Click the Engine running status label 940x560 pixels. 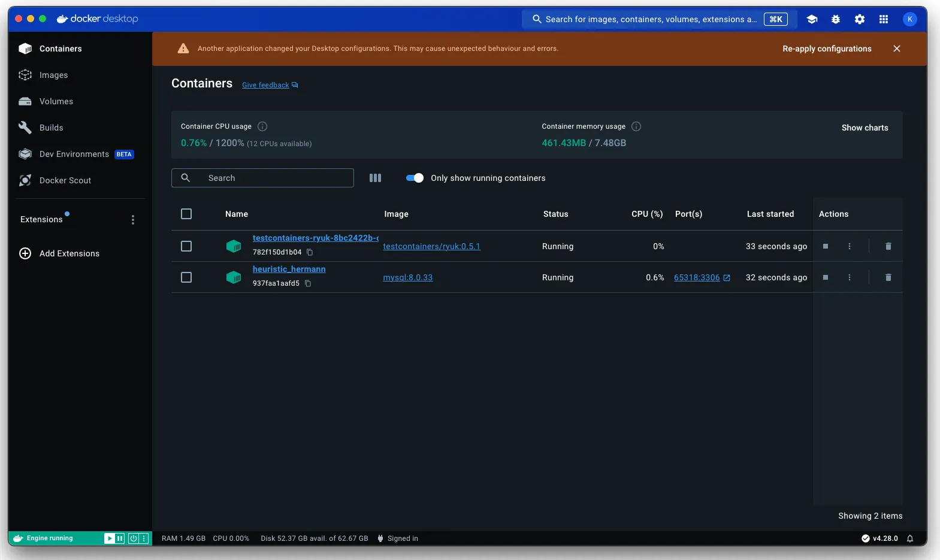(50, 538)
